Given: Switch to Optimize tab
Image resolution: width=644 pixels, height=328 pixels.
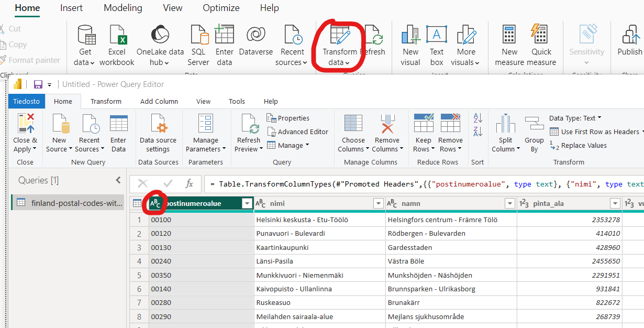Looking at the screenshot, I should point(221,8).
